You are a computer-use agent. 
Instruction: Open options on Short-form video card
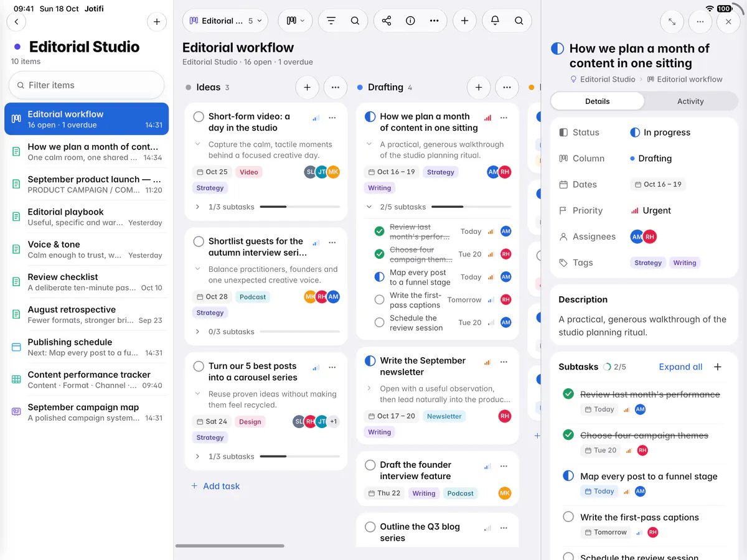[x=332, y=117]
